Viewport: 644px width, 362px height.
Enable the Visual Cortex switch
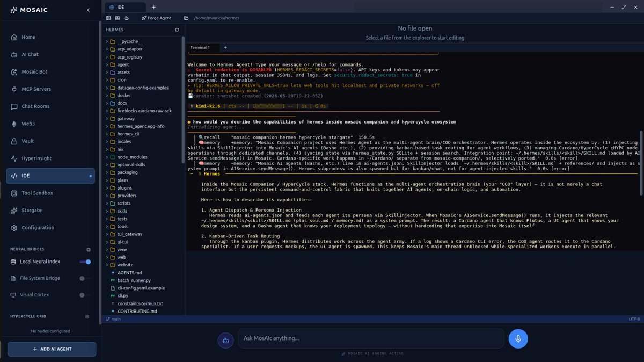coord(85,295)
